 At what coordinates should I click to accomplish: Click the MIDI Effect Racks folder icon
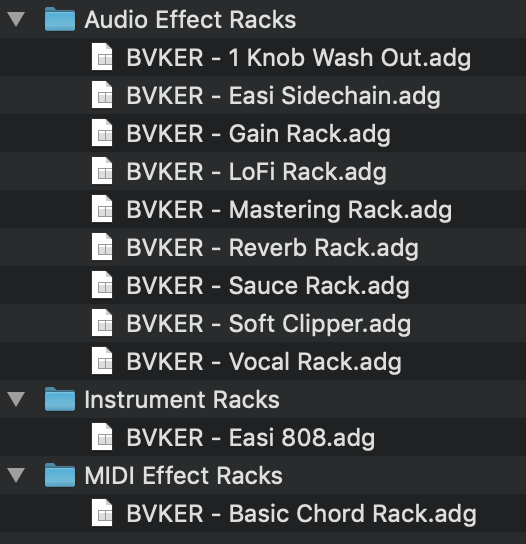click(60, 475)
